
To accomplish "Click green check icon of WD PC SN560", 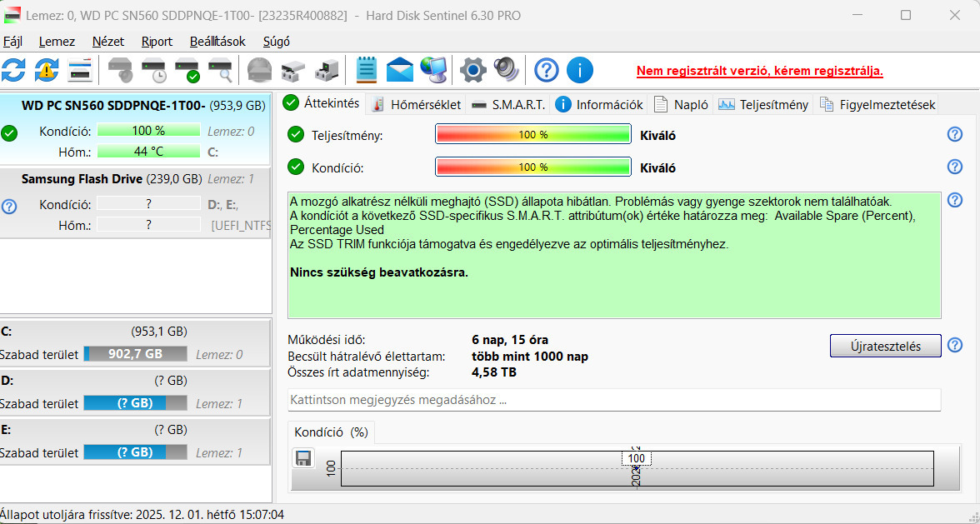I will [9, 133].
